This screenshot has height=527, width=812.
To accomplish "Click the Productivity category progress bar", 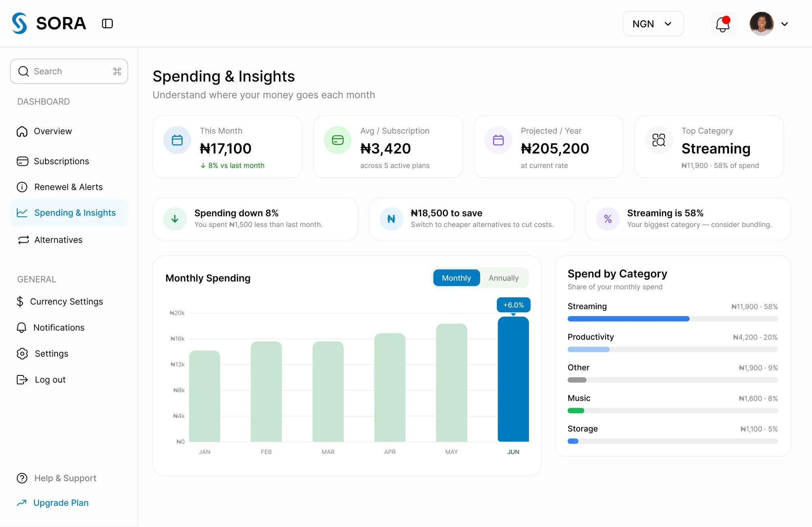I will click(x=672, y=349).
